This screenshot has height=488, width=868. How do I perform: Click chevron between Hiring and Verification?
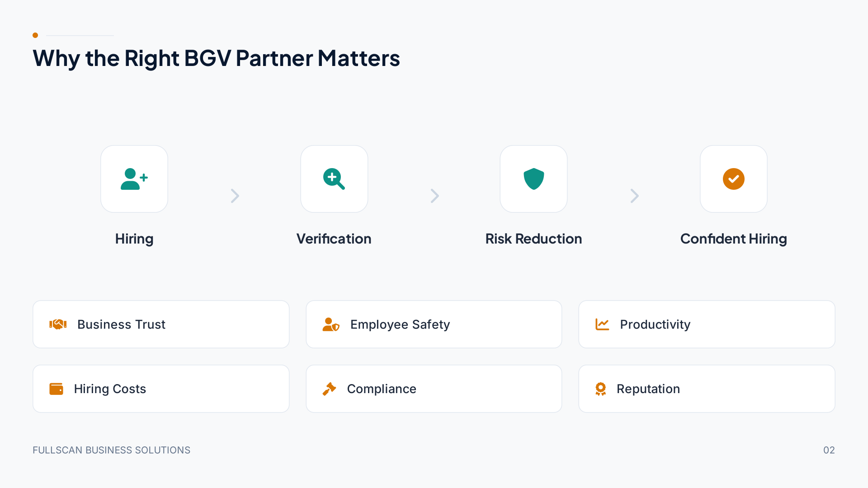click(235, 196)
